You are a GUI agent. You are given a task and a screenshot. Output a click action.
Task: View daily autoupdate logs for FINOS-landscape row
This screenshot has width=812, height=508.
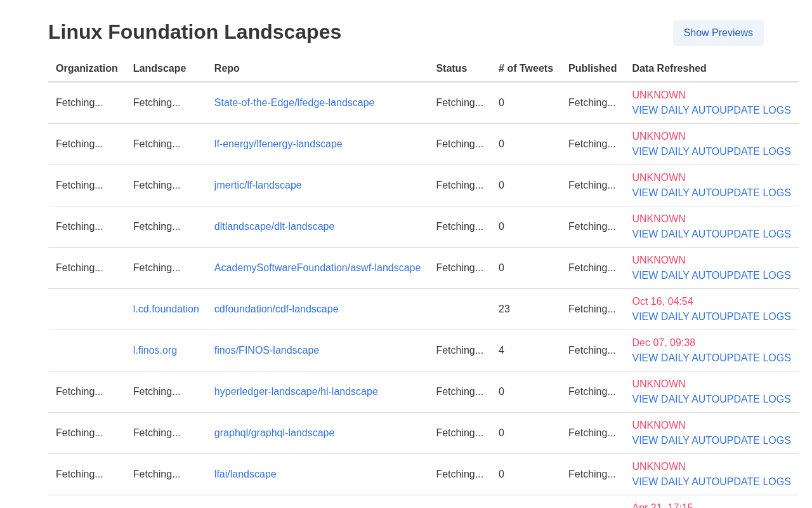tap(711, 358)
